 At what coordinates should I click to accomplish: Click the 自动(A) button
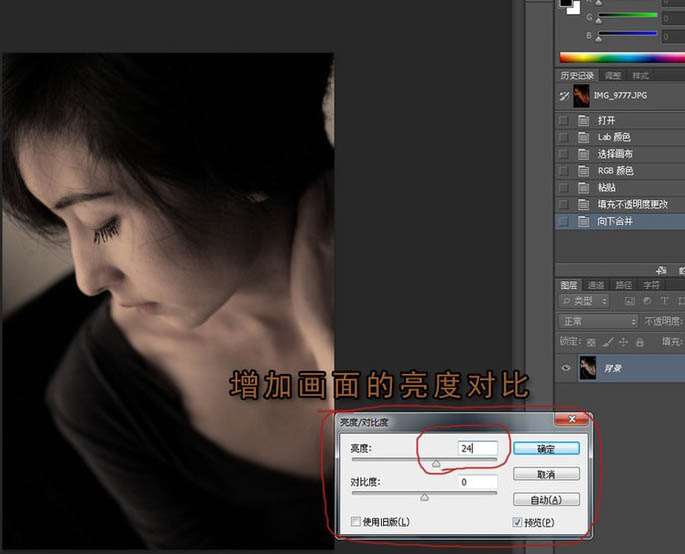(x=546, y=499)
